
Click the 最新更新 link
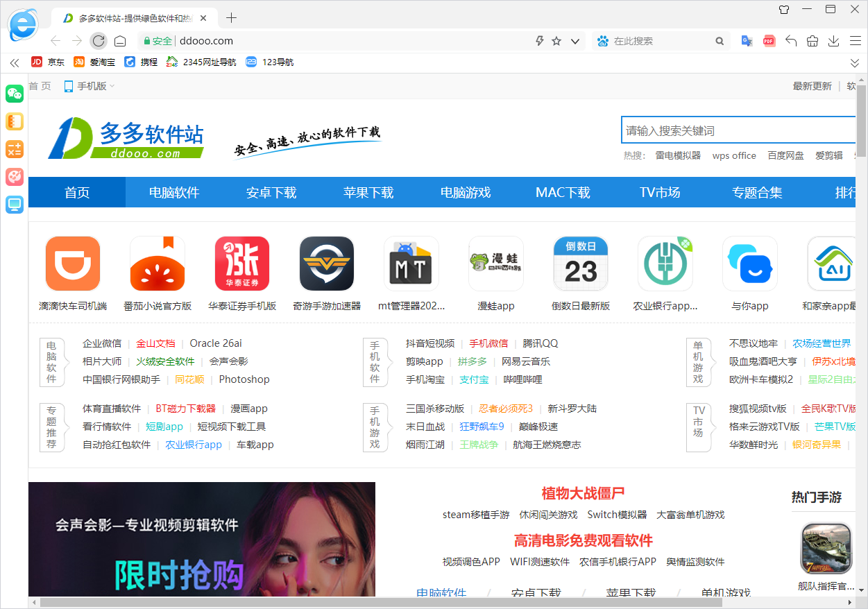click(812, 86)
